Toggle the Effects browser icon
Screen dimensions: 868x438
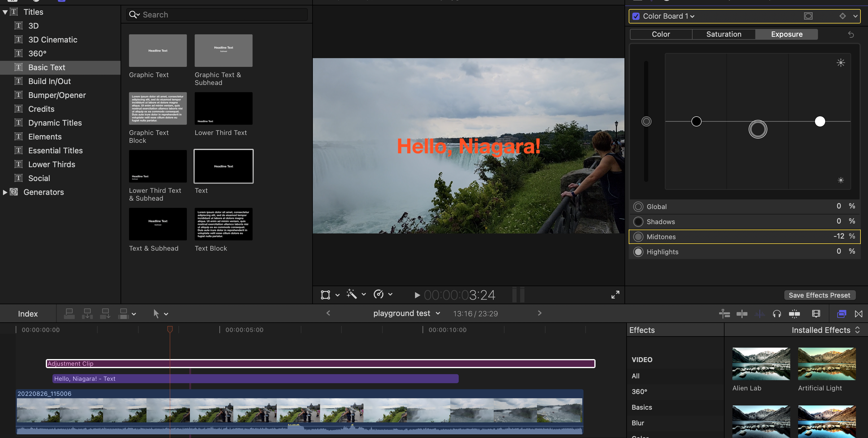pos(841,314)
